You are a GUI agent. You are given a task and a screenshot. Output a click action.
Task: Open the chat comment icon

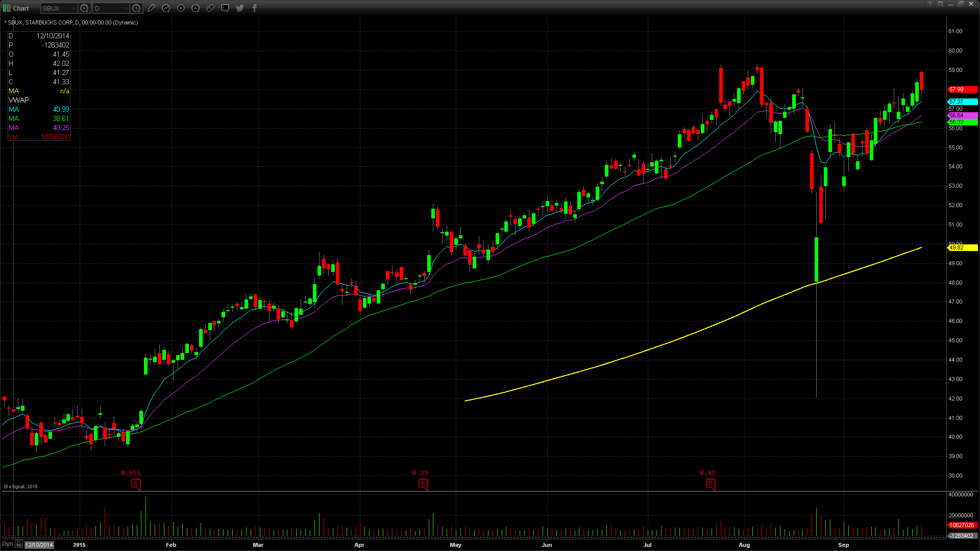[225, 8]
